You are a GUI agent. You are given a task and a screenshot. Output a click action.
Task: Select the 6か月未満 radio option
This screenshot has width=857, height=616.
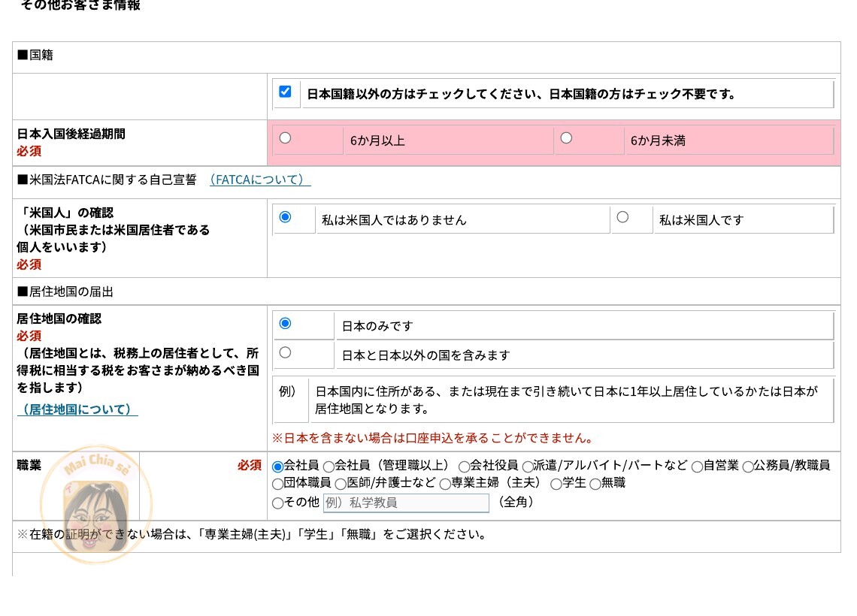click(566, 138)
